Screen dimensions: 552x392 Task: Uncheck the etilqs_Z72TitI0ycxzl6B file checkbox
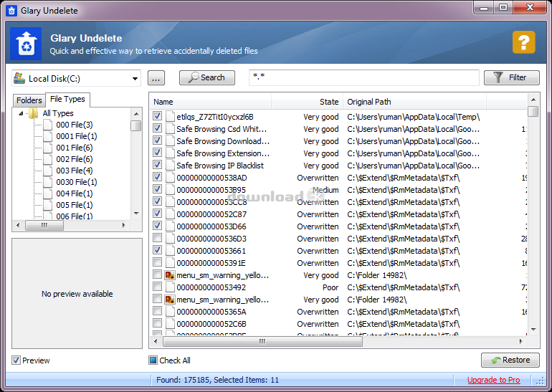[x=157, y=116]
